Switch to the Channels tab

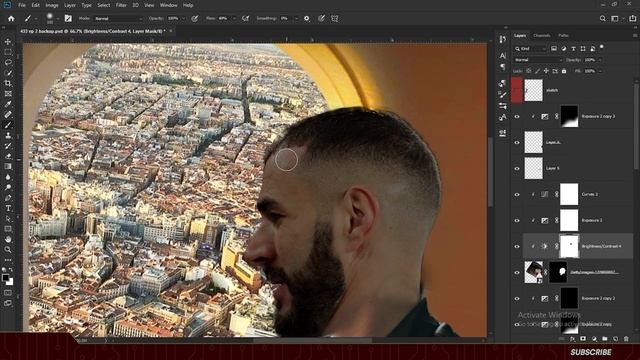(542, 36)
